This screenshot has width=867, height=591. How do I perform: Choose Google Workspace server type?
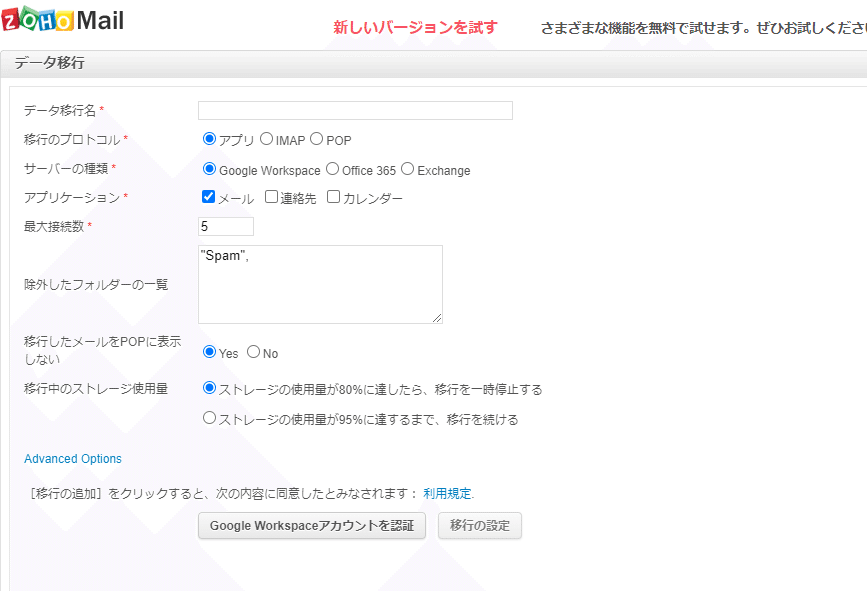pos(209,169)
